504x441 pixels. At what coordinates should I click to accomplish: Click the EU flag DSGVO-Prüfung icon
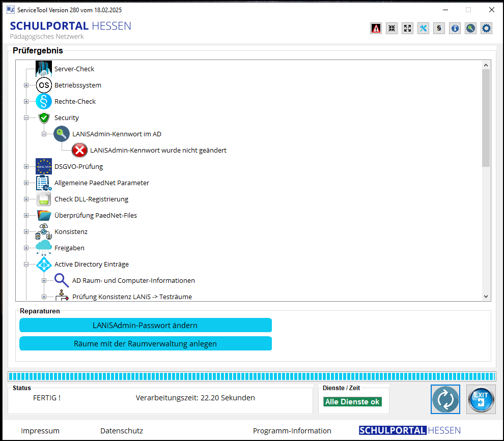(x=44, y=166)
